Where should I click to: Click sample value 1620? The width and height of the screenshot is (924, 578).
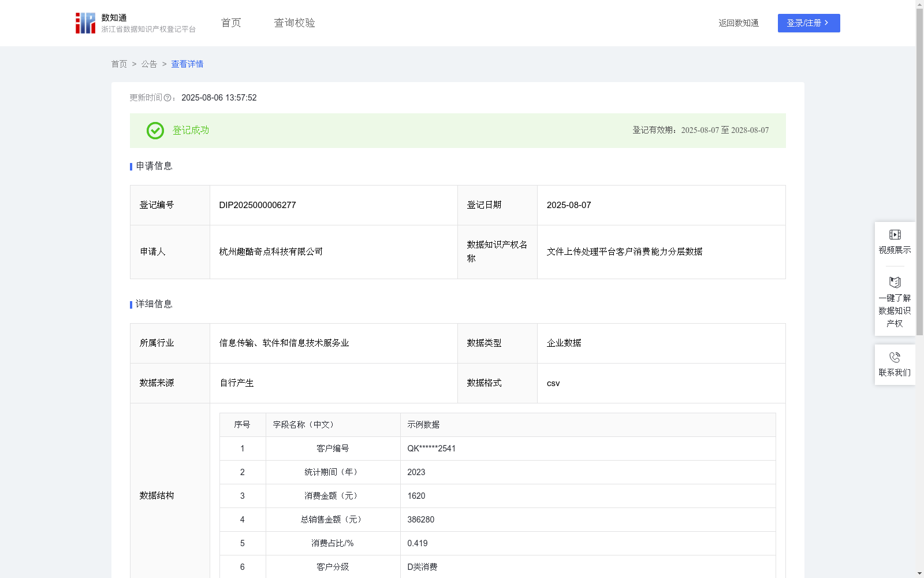click(416, 496)
